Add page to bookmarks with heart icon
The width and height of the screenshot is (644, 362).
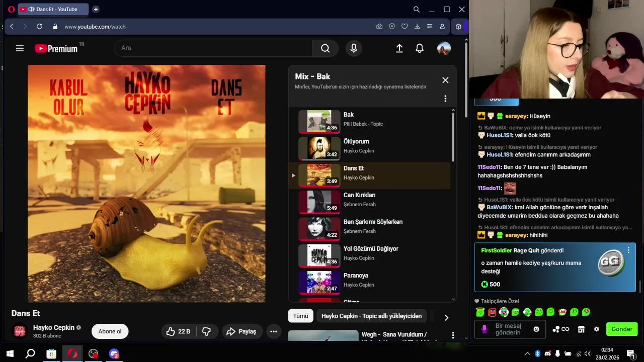[x=405, y=27]
